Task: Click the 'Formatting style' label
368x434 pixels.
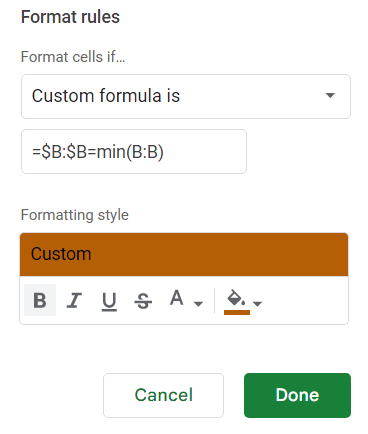Action: 75,215
